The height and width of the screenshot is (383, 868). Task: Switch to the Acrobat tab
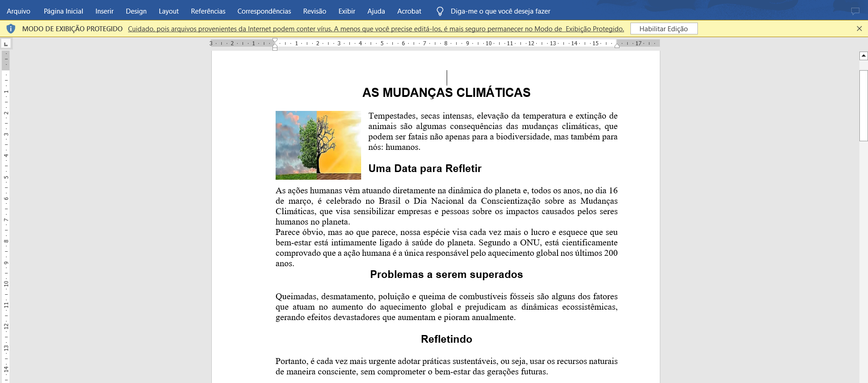click(x=409, y=11)
